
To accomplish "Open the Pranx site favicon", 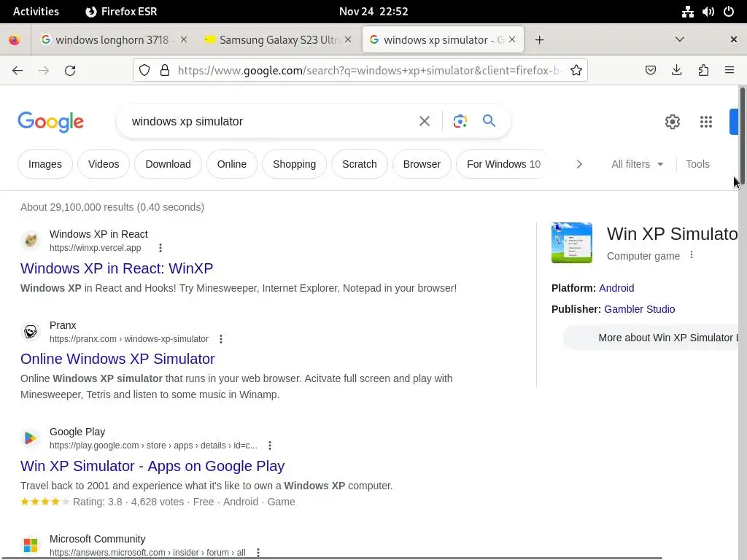I will [31, 332].
